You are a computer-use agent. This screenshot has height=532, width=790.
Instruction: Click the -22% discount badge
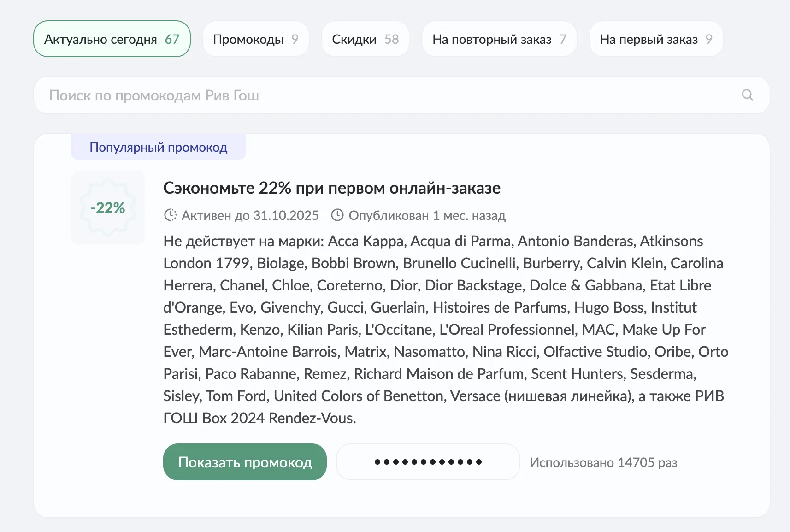click(x=108, y=207)
